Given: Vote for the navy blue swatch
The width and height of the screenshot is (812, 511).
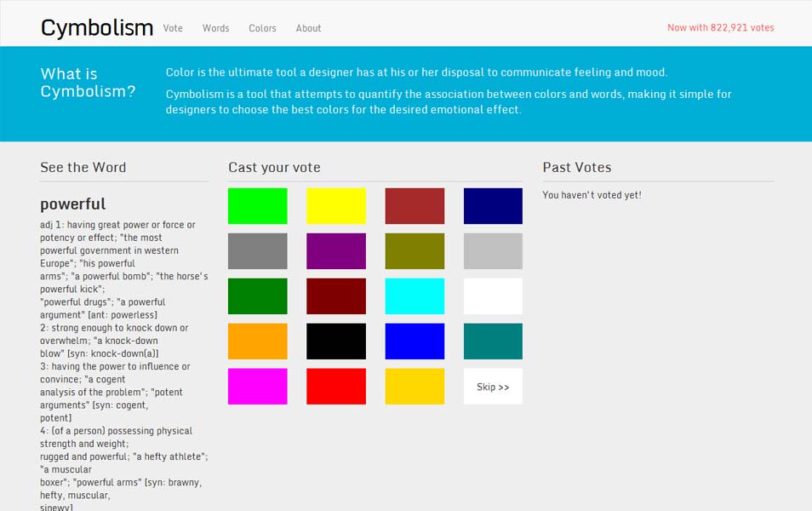Looking at the screenshot, I should 493,206.
